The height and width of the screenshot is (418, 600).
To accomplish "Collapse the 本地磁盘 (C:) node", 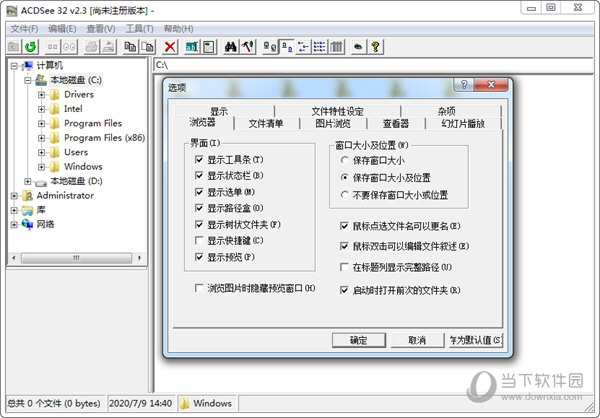I will [28, 80].
